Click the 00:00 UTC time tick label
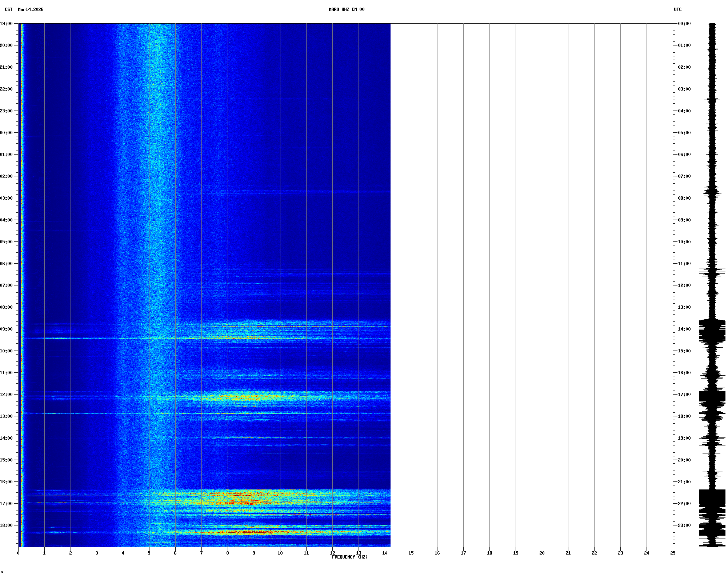Screen dimensions: 728x576 coord(684,24)
